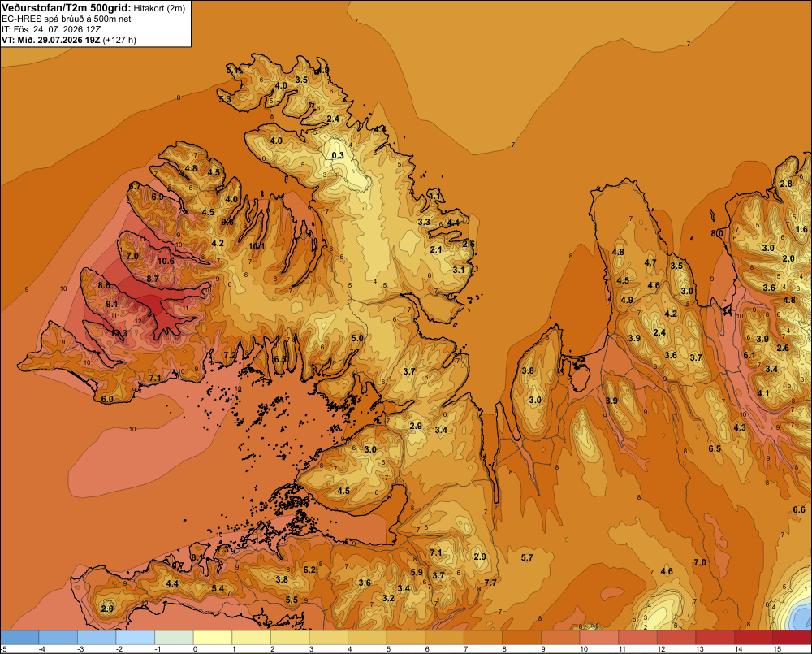812x654 pixels.
Task: Click the 8.1 temperature value on the map
Action: pos(197,557)
